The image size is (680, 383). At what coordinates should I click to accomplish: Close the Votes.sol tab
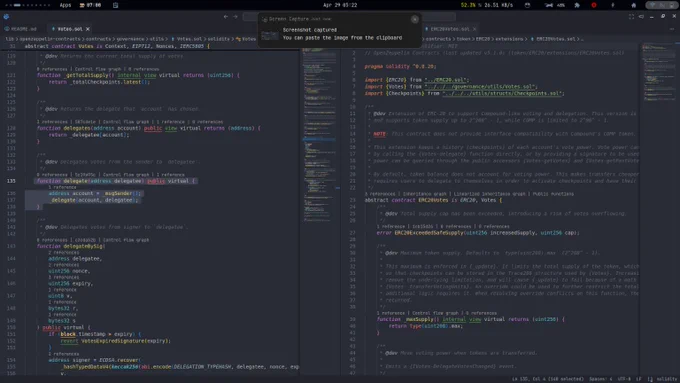(88, 29)
